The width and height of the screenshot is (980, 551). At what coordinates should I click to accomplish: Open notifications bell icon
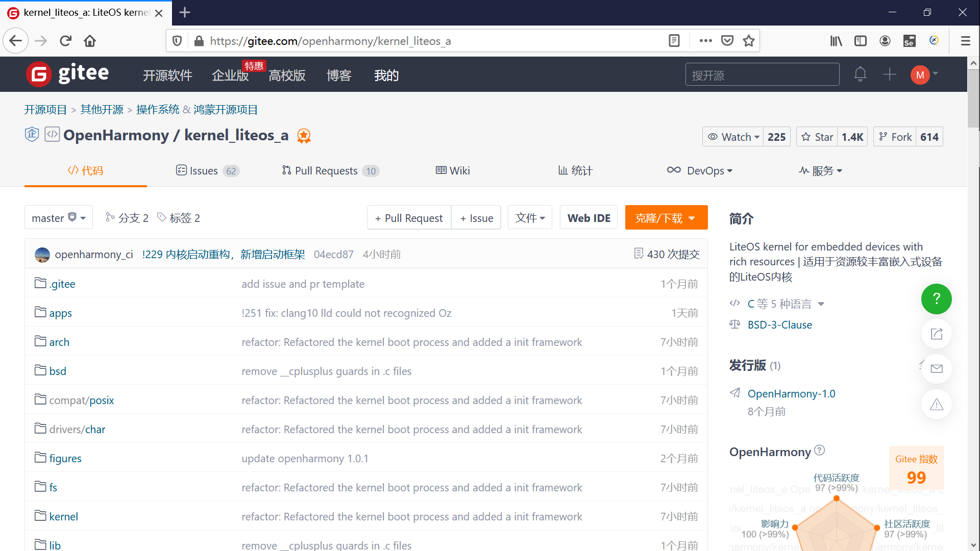pos(860,74)
